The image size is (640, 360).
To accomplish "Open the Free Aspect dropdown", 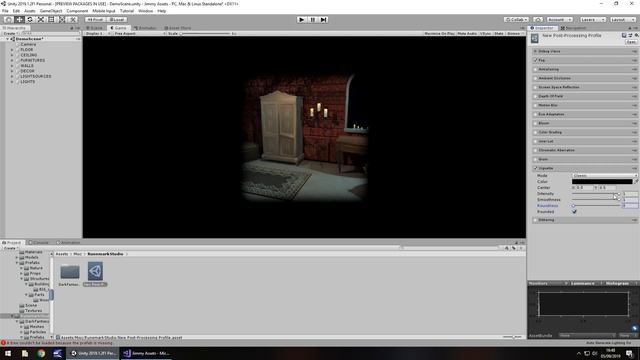I will click(139, 33).
